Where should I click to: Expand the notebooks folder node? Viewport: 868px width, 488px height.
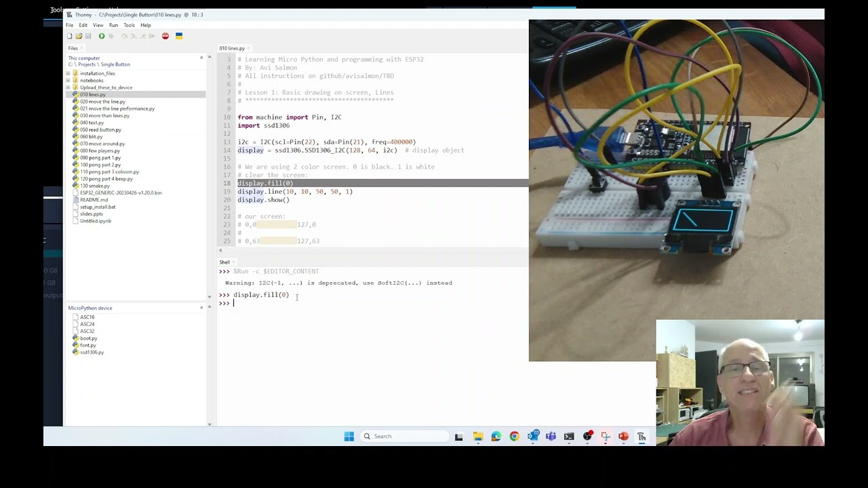coord(68,81)
